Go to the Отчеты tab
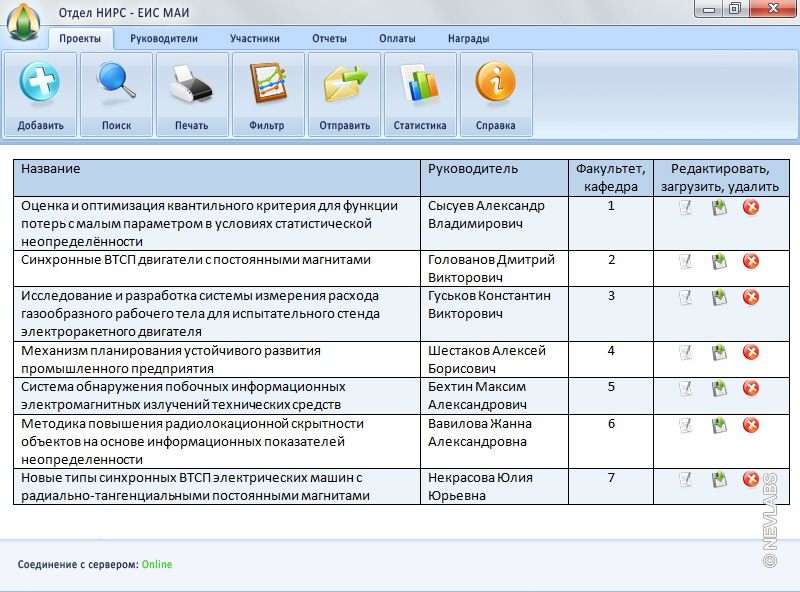Screen dimensions: 800x592 click(329, 39)
